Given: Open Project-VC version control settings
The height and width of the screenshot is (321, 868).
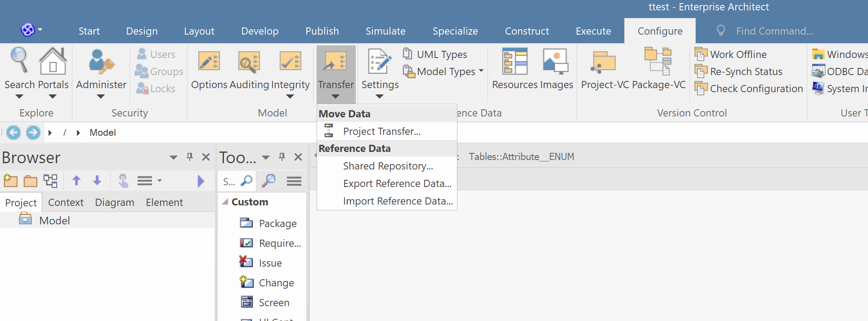Looking at the screenshot, I should click(604, 63).
